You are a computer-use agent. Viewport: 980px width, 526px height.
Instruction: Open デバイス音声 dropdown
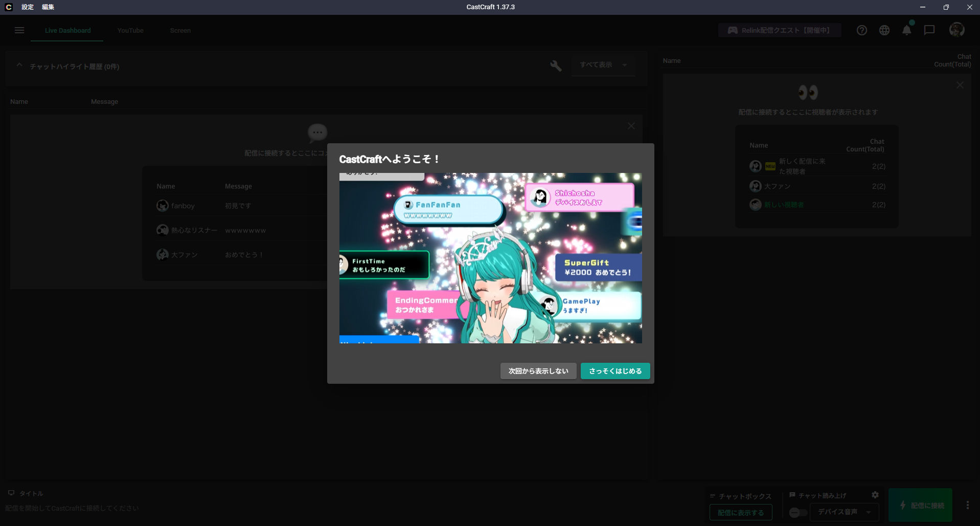click(x=845, y=512)
